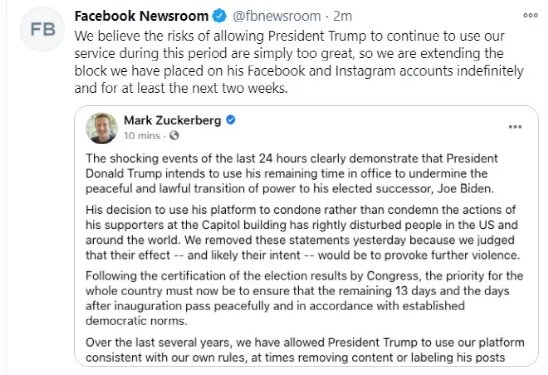
Task: Click the paragraph starting 'His decision to use'
Action: pos(303,232)
